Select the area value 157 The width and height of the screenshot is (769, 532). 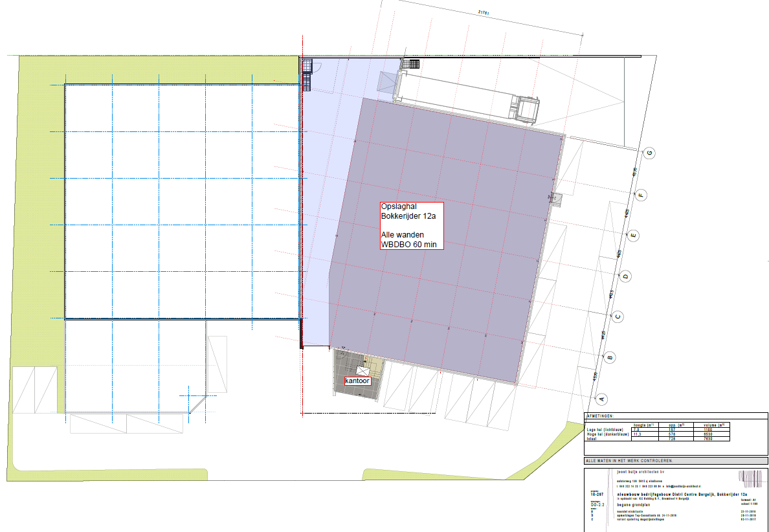[x=672, y=430]
